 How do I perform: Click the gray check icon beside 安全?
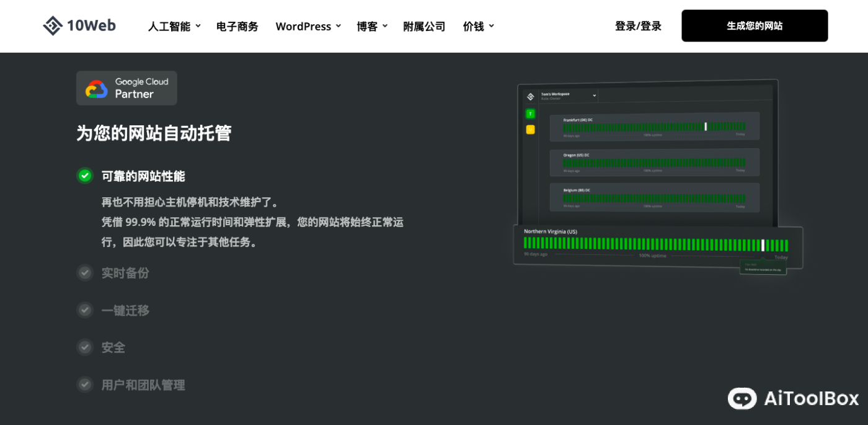click(x=85, y=347)
